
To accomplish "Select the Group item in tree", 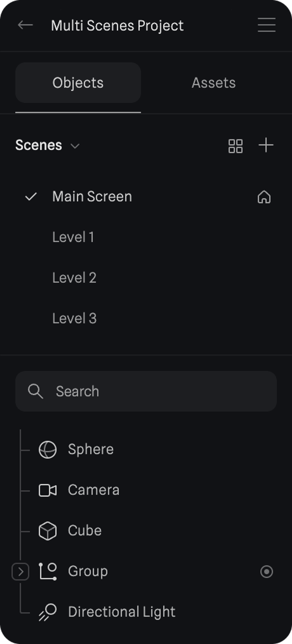I will [x=88, y=572].
